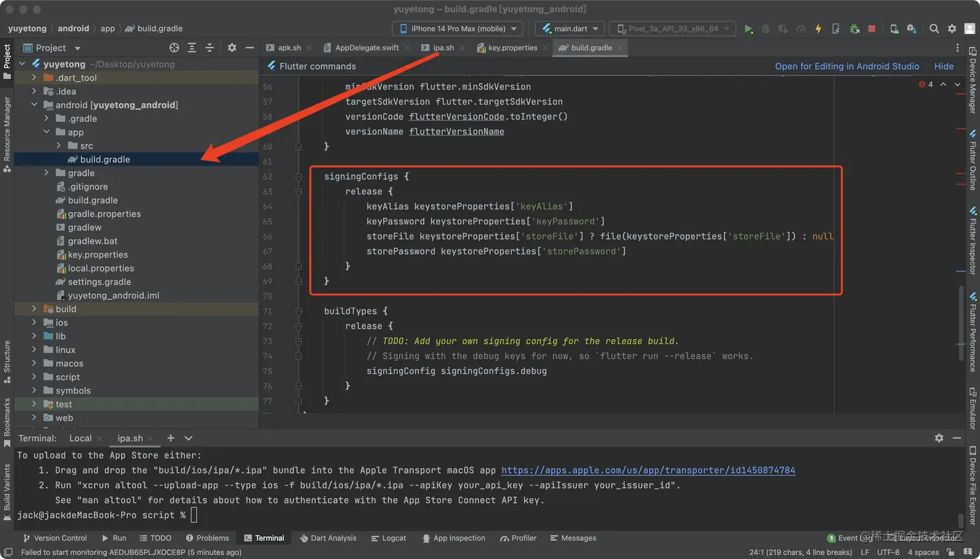
Task: Open App Inspection tool button
Action: (454, 538)
